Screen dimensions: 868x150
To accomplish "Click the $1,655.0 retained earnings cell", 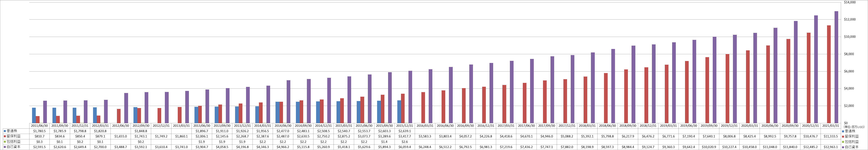I will click(121, 136).
